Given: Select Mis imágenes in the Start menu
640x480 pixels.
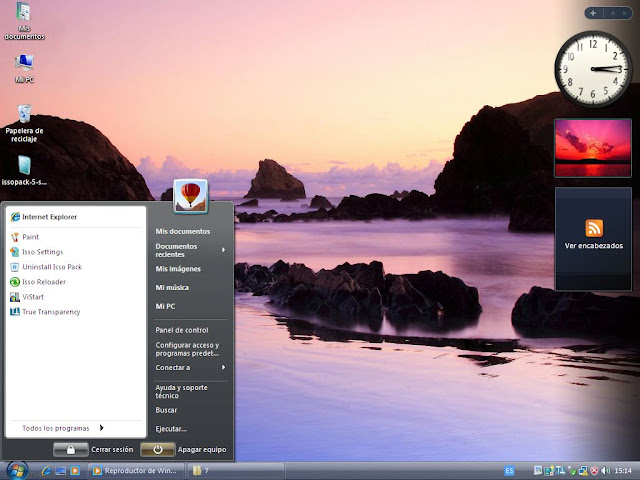Looking at the screenshot, I should (178, 269).
